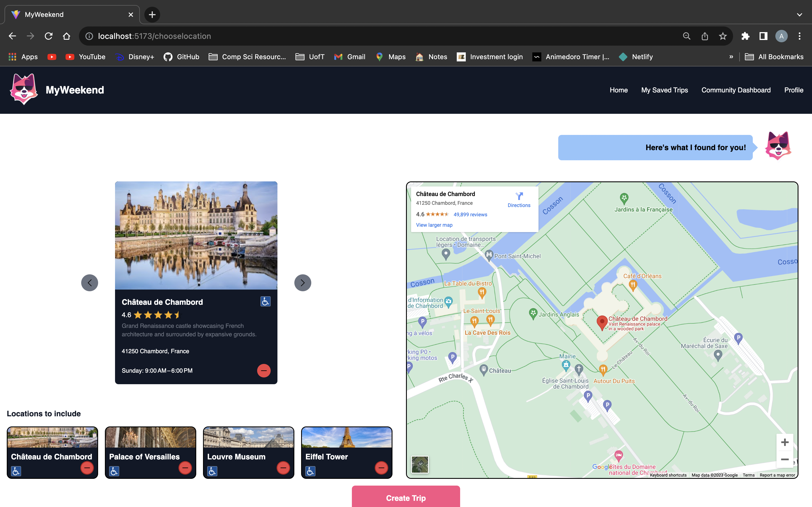Click the previous location carousel arrow

90,283
